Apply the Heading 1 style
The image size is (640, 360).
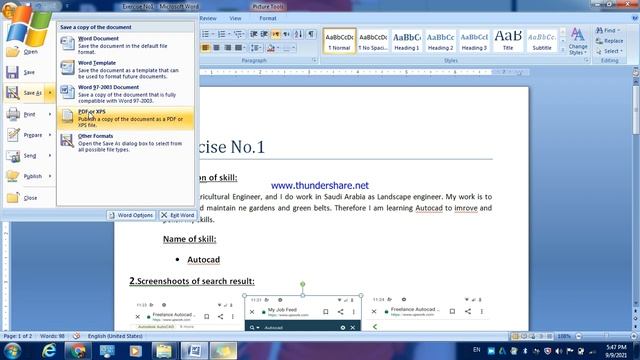[x=407, y=41]
